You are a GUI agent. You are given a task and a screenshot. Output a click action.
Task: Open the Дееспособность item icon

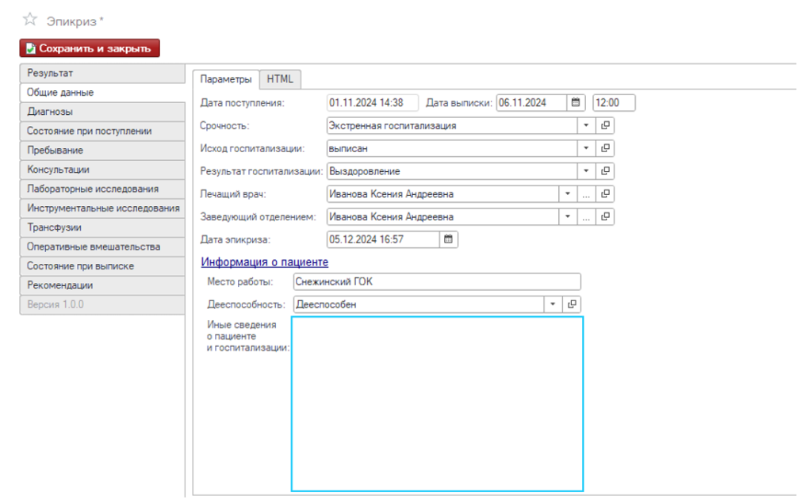click(x=572, y=305)
